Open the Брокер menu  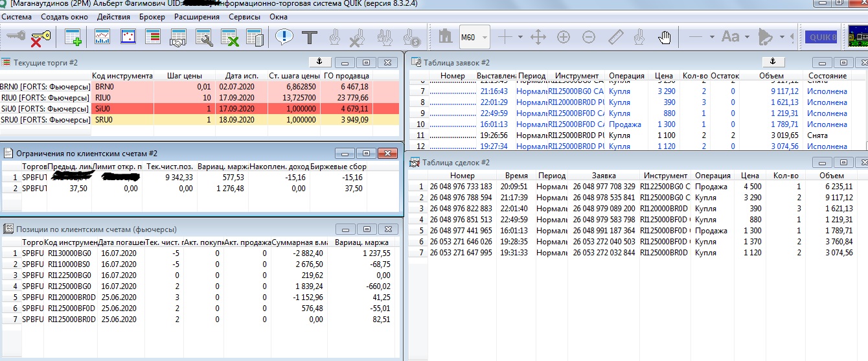point(152,16)
